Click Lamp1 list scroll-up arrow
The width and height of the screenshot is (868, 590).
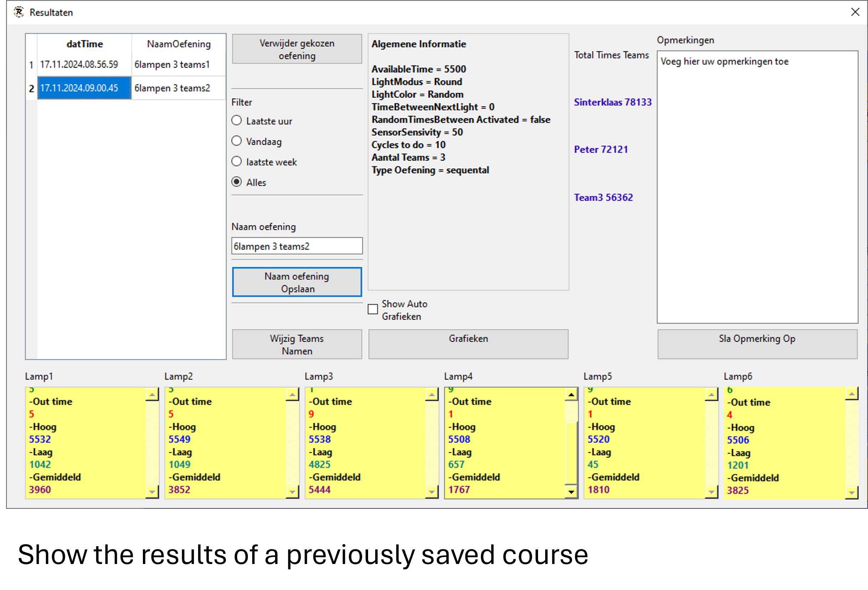[152, 395]
